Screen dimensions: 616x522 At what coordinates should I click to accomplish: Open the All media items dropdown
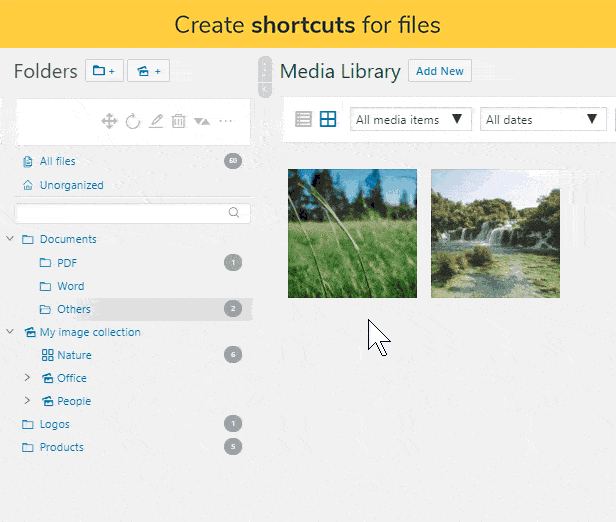point(410,120)
